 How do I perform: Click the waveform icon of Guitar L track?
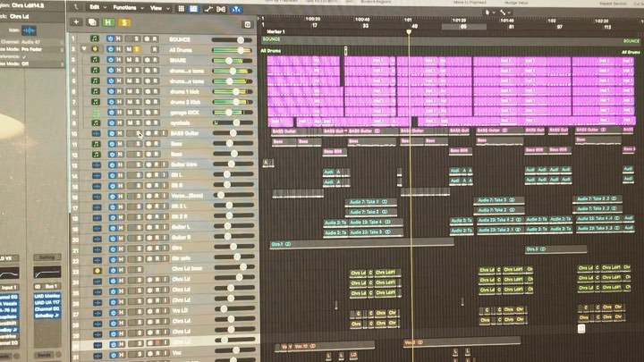pos(97,228)
